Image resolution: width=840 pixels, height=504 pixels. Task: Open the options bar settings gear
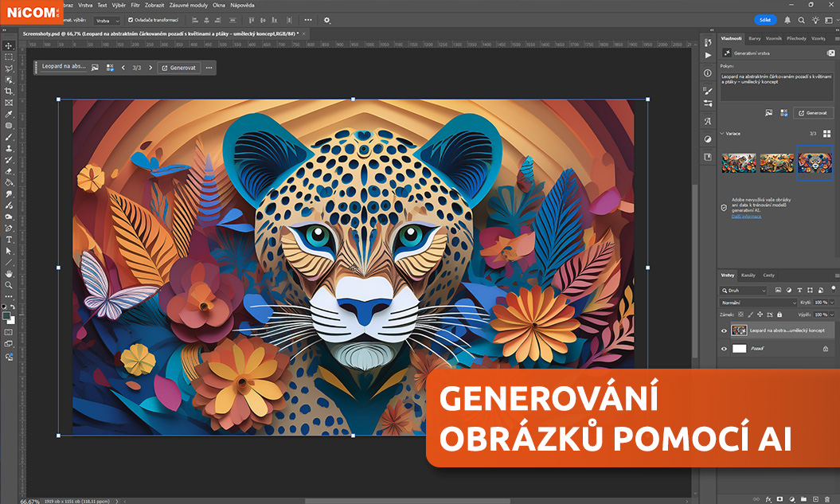[326, 20]
